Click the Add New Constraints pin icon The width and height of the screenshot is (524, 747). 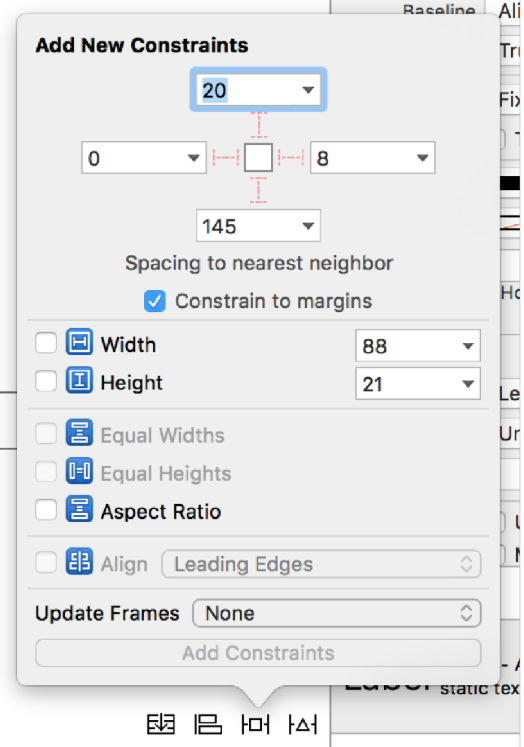255,725
